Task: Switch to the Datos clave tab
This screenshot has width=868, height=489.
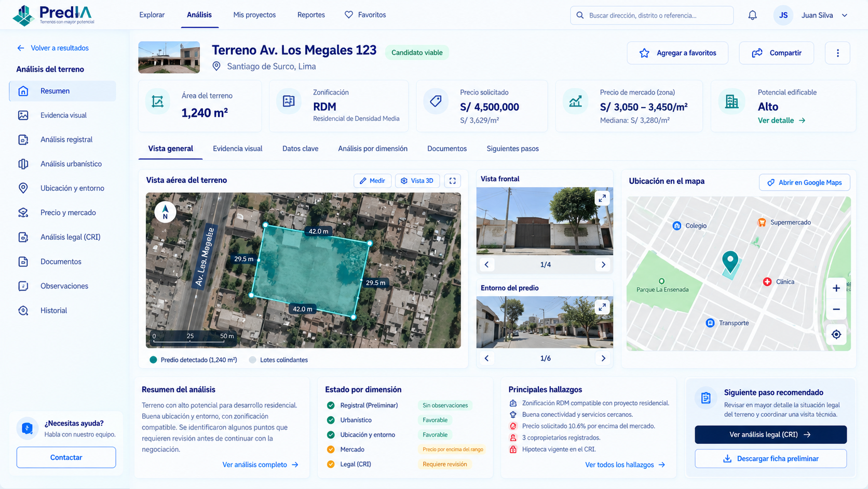Action: click(300, 149)
